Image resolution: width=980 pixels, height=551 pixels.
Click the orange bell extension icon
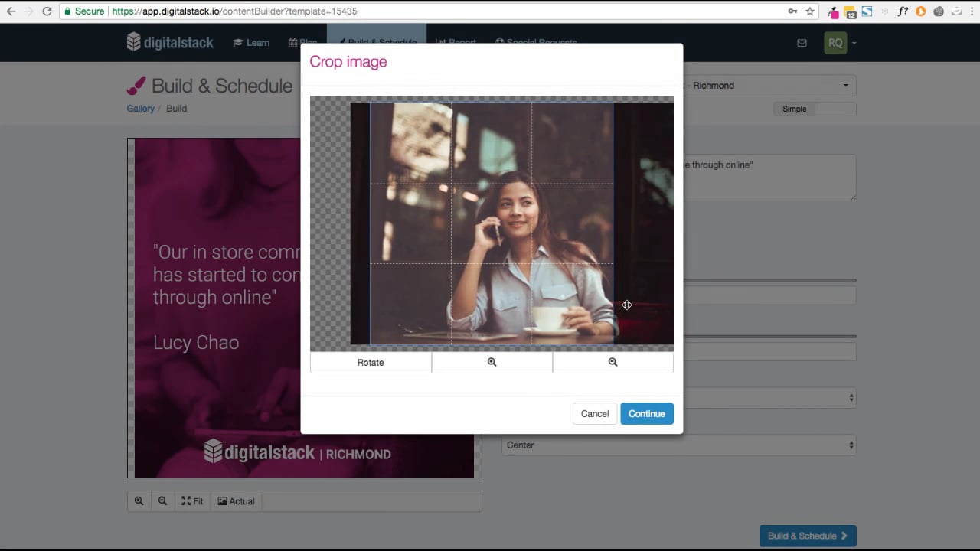coord(920,11)
